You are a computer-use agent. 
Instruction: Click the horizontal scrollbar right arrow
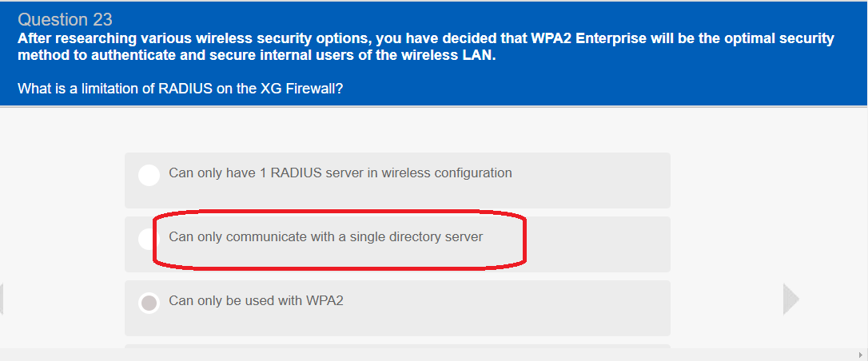pyautogui.click(x=860, y=355)
